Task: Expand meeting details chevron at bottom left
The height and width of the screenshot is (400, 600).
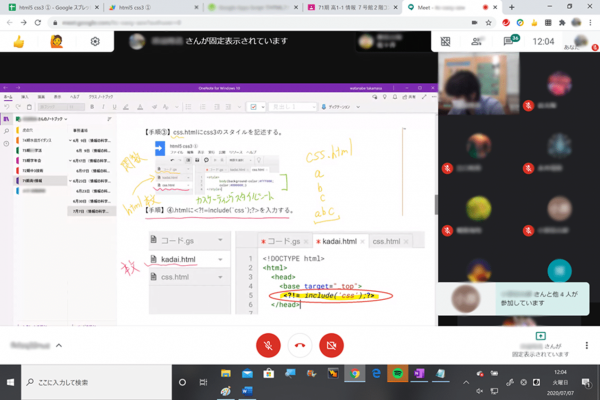Action: click(58, 346)
